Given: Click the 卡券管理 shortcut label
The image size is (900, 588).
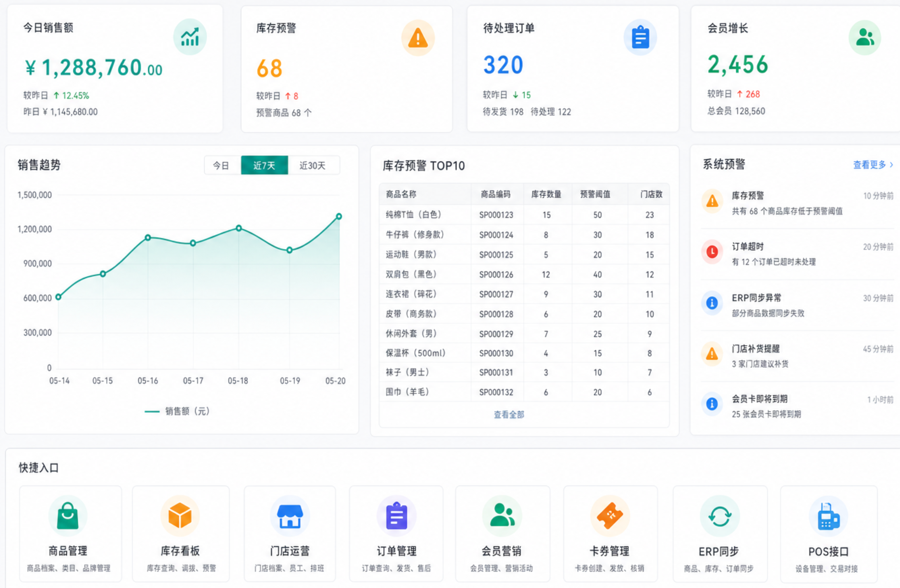Looking at the screenshot, I should [x=609, y=551].
